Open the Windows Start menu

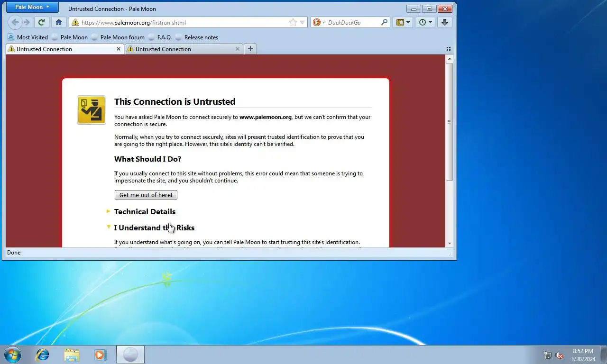tap(12, 355)
